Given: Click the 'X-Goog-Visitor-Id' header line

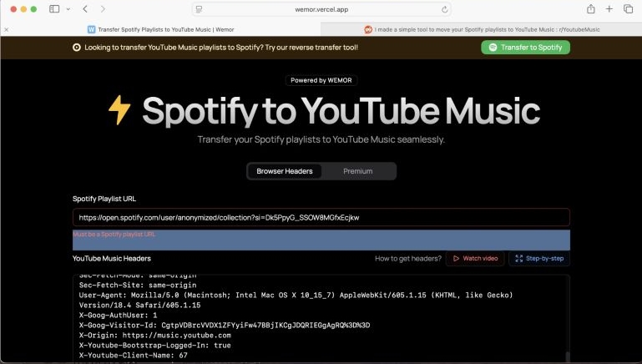Looking at the screenshot, I should click(225, 325).
